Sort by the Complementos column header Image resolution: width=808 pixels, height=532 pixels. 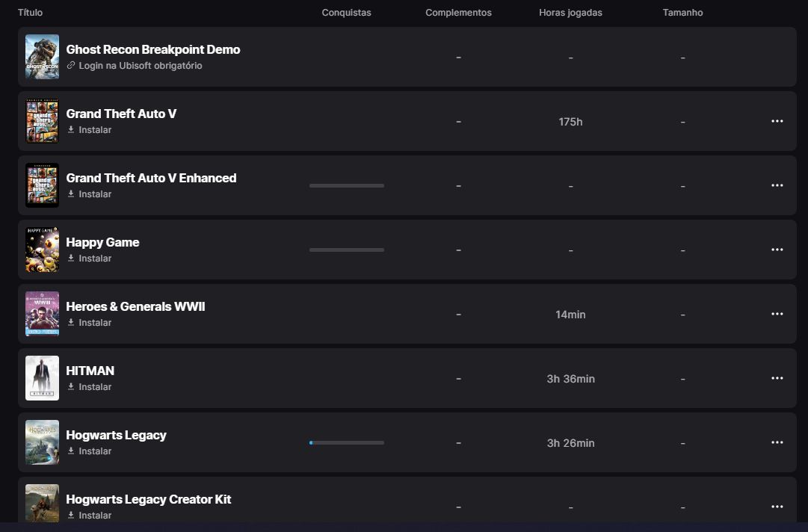(458, 13)
